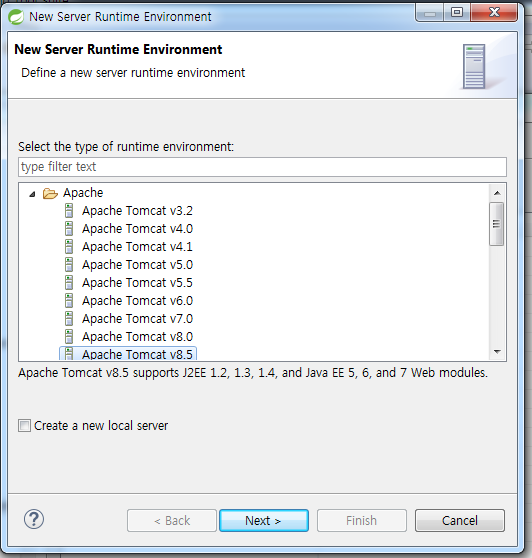This screenshot has height=558, width=532.
Task: Click the Next > button
Action: 264,521
